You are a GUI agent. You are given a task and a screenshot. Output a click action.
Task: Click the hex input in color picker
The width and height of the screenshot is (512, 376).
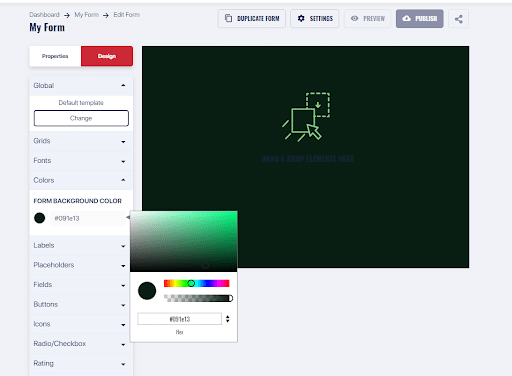coord(180,319)
